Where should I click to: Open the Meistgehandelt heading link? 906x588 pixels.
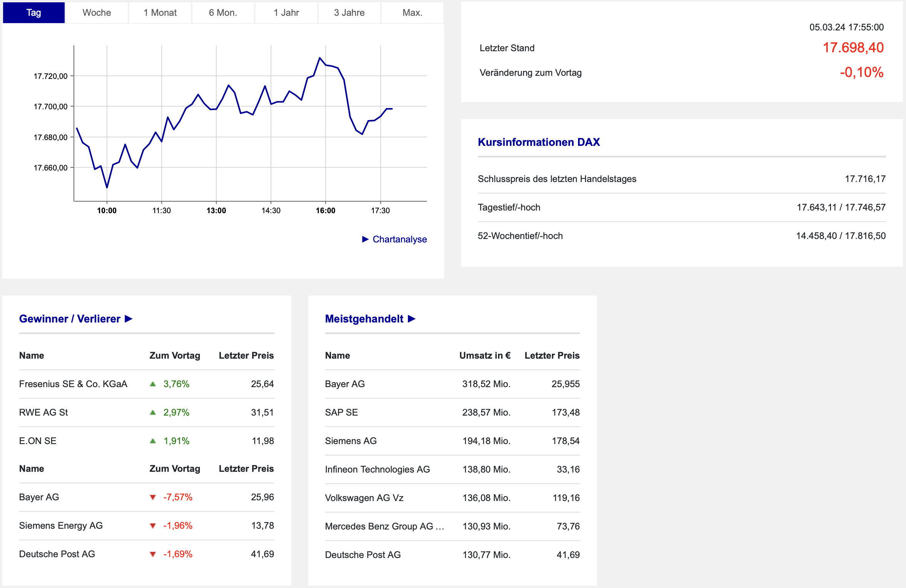click(x=364, y=319)
